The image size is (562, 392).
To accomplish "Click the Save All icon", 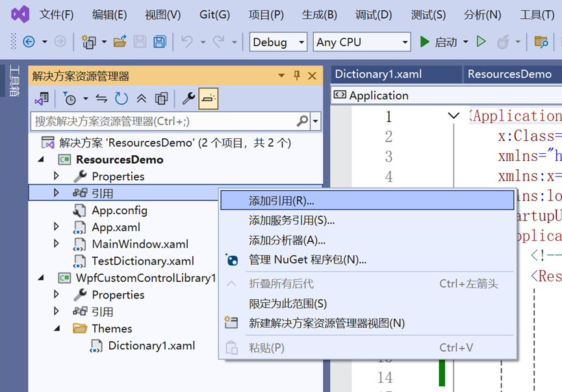I will pyautogui.click(x=160, y=42).
